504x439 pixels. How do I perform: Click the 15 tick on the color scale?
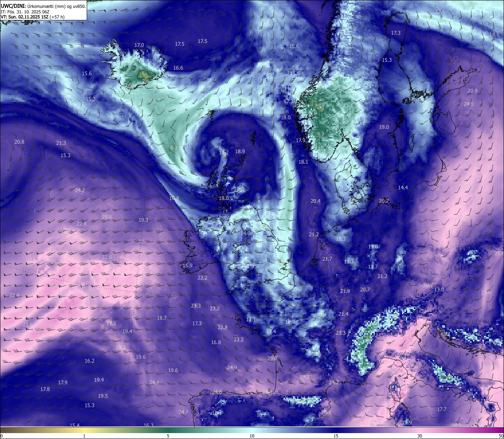click(x=336, y=436)
